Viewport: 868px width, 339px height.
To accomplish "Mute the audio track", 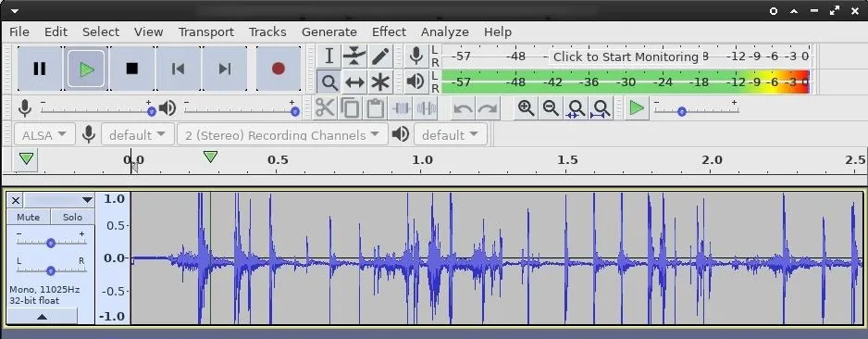I will [x=29, y=217].
